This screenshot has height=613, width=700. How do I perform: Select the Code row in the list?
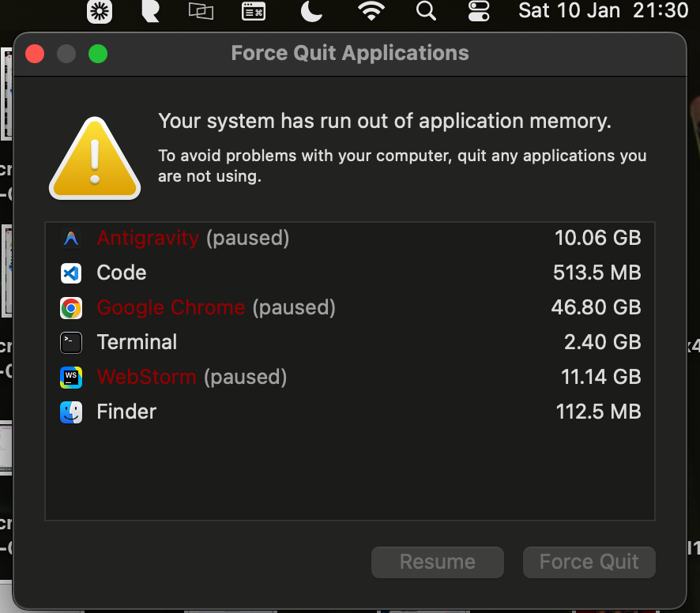(316, 273)
